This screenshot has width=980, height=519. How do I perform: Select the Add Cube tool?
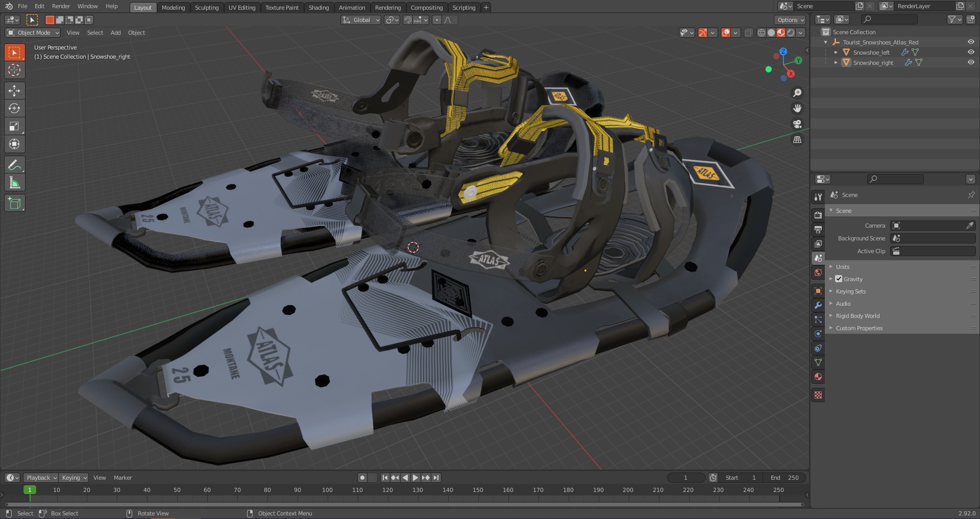pyautogui.click(x=14, y=203)
